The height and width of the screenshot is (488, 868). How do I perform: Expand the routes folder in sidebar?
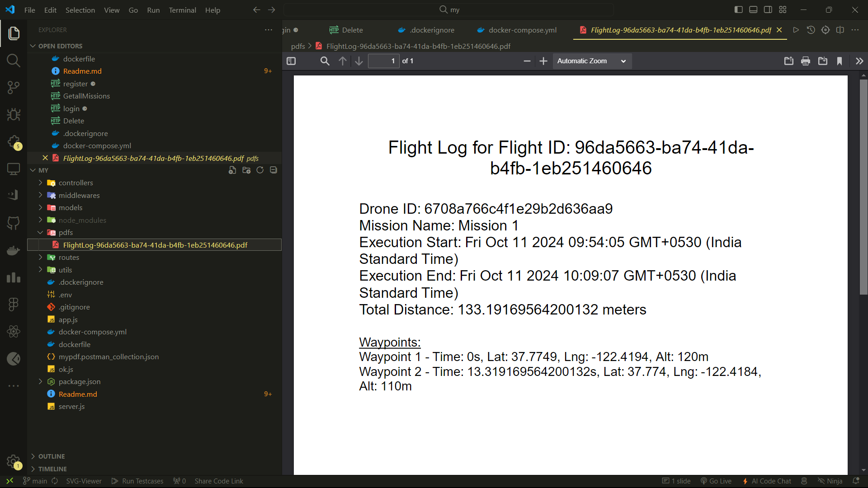39,257
